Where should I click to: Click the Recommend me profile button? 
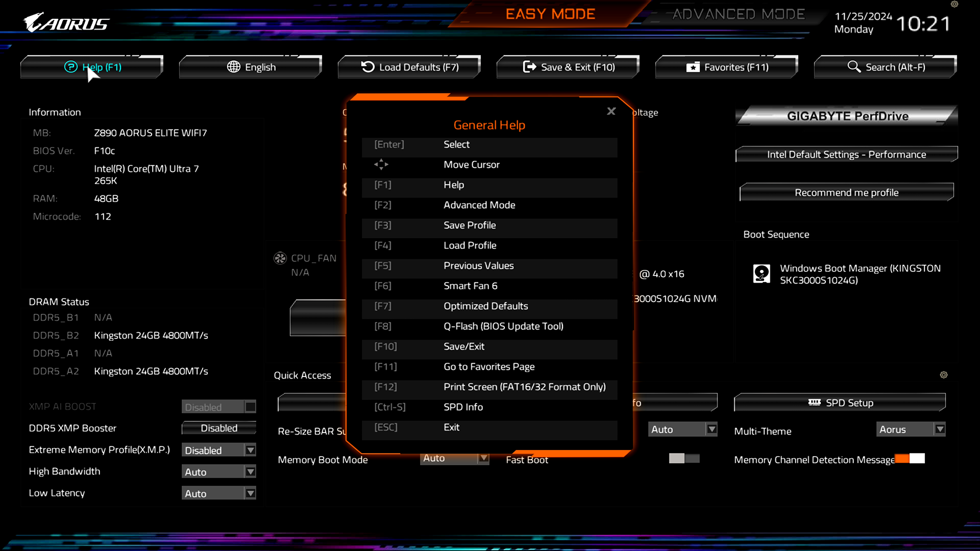[x=846, y=192]
